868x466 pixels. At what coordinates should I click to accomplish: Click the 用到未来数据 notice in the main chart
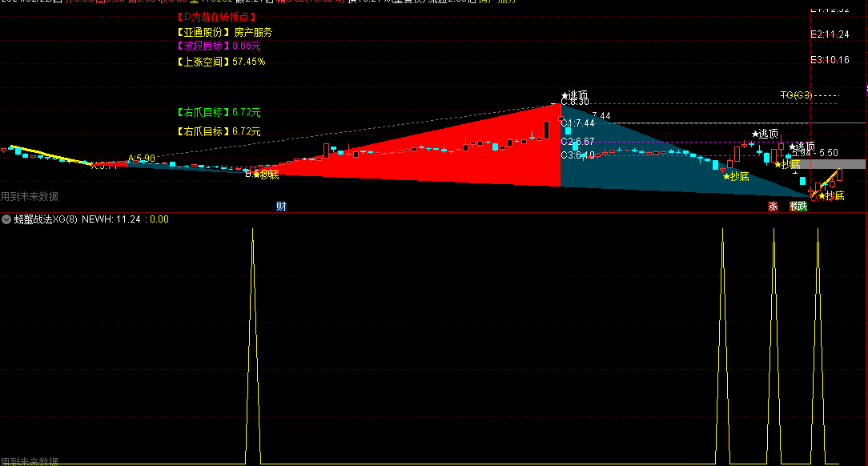30,196
